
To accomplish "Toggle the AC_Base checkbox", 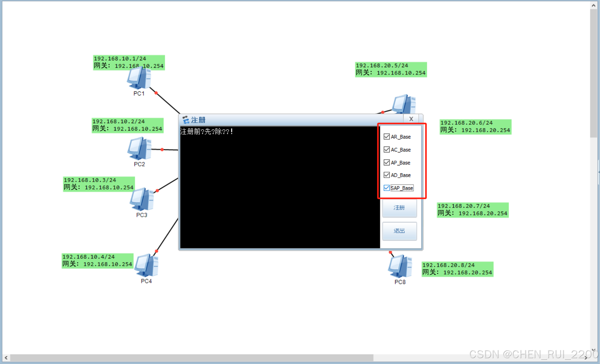I will (387, 149).
